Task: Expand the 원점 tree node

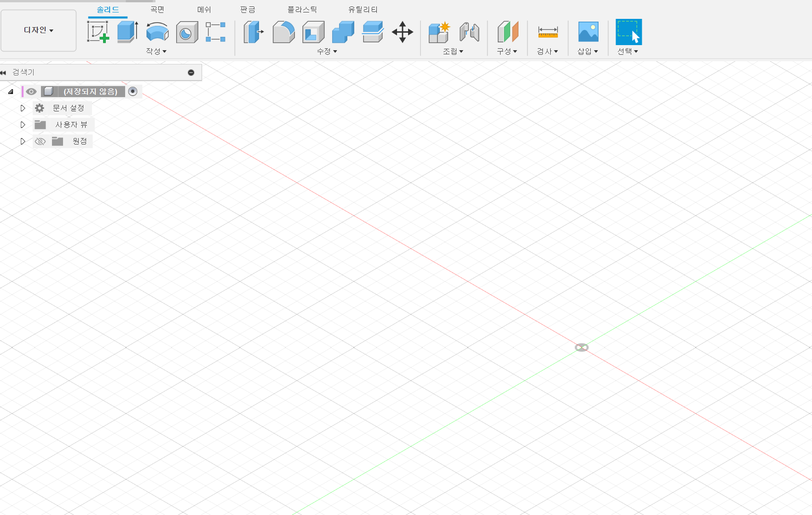Action: click(x=23, y=141)
